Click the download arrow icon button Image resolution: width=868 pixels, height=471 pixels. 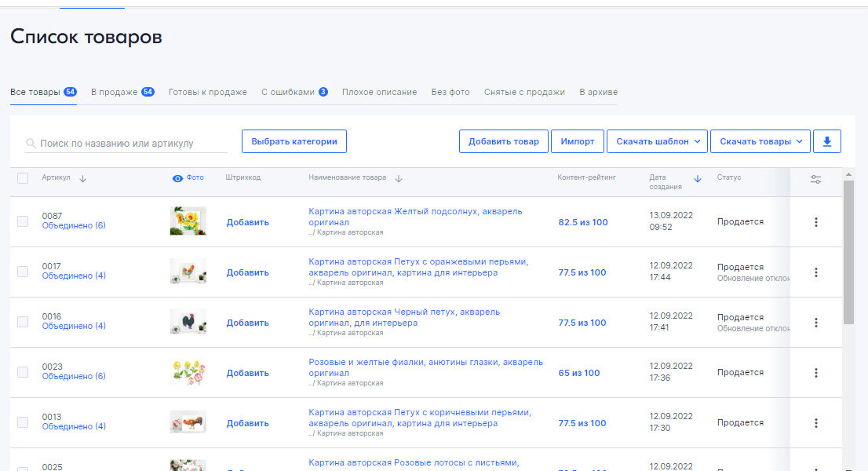coord(827,141)
